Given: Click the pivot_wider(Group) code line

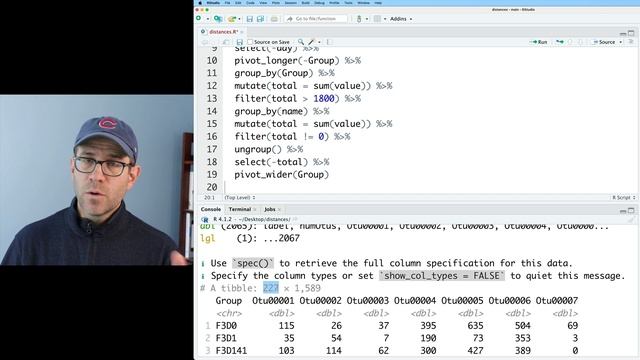Looking at the screenshot, I should click(x=281, y=175).
